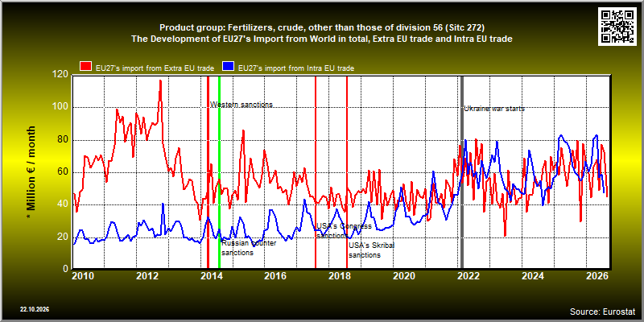
Task: Click the 2026 x-axis label
Action: tap(597, 276)
